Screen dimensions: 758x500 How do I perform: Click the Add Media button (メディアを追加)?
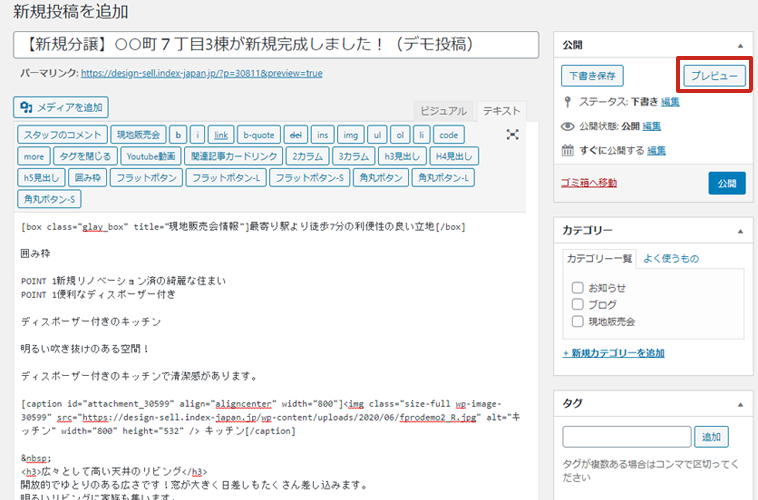(x=61, y=107)
